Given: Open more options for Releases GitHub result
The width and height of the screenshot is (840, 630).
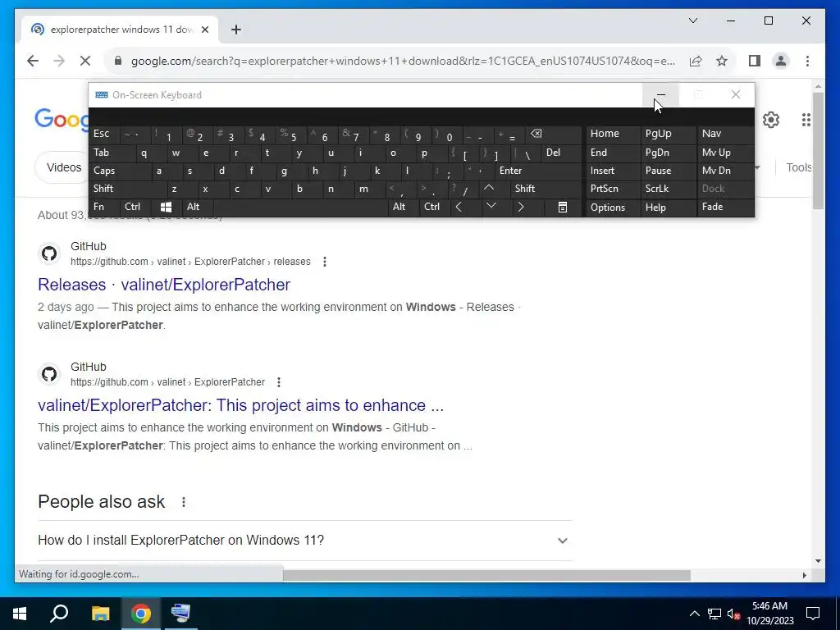Looking at the screenshot, I should 325,262.
